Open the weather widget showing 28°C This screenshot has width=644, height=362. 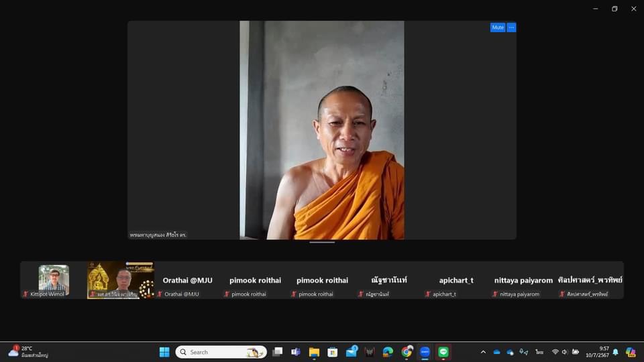point(27,352)
